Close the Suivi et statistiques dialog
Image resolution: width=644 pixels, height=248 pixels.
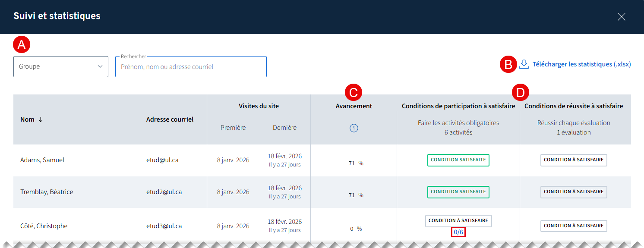(621, 17)
